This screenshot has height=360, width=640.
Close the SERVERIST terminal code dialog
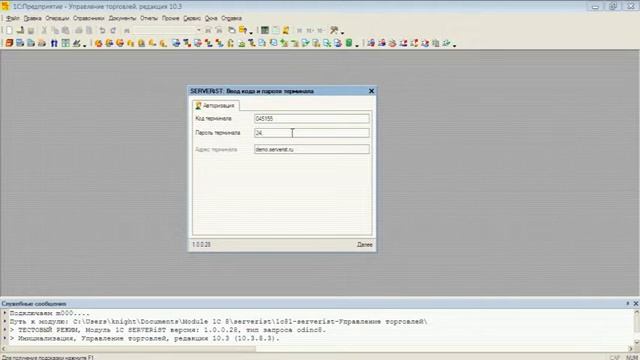[x=371, y=91]
